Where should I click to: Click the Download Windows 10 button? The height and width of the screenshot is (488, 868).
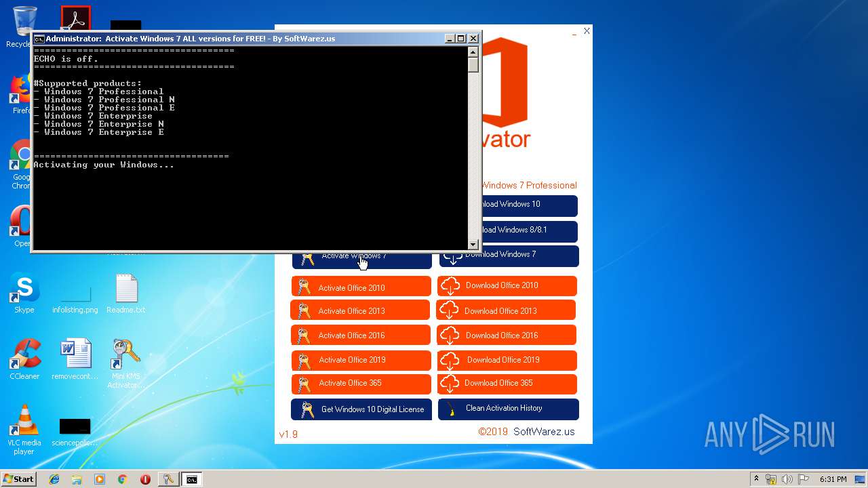tap(530, 205)
